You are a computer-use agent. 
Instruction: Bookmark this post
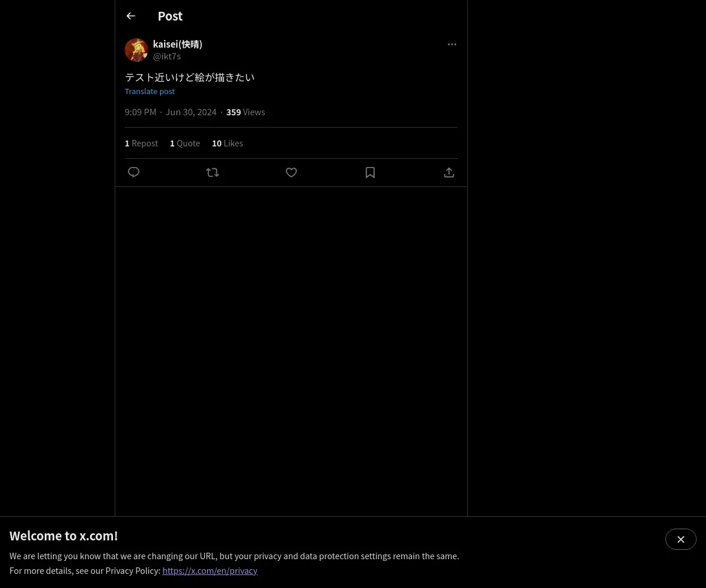(x=370, y=172)
